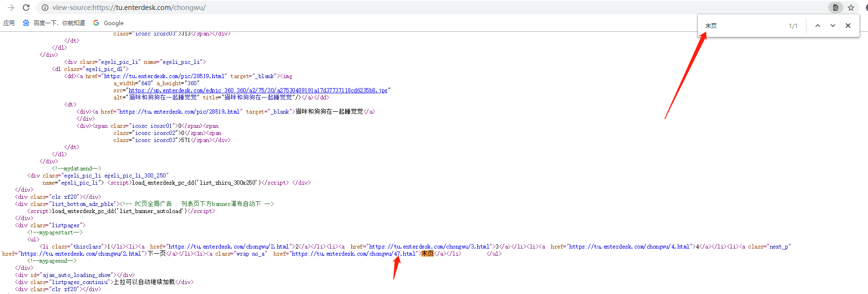
Task: Click the 下一页 link text
Action: (x=156, y=254)
